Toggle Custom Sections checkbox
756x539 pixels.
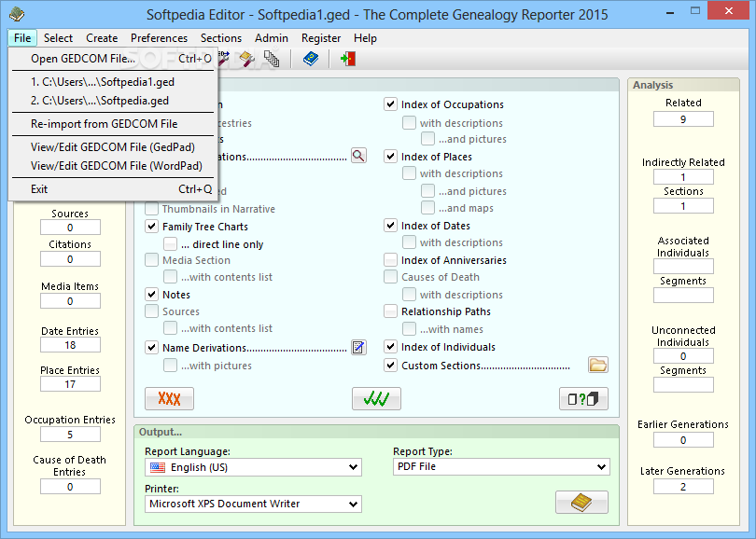[x=390, y=366]
